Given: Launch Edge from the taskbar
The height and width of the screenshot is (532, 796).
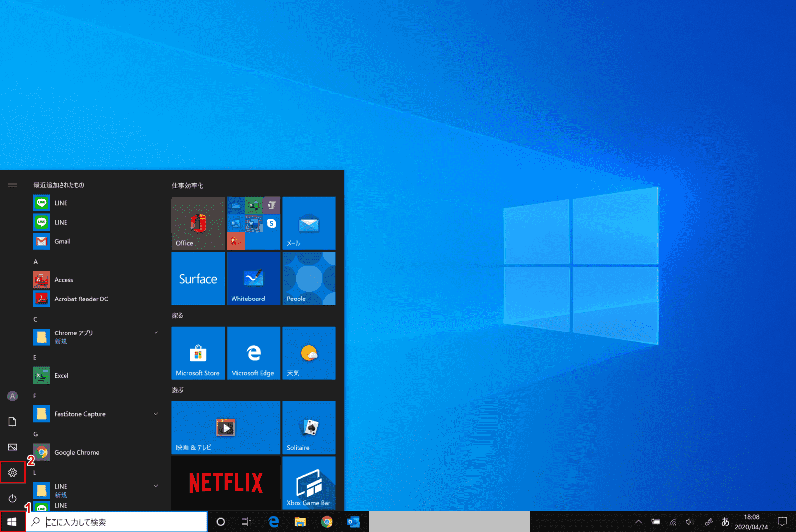Looking at the screenshot, I should 274,522.
